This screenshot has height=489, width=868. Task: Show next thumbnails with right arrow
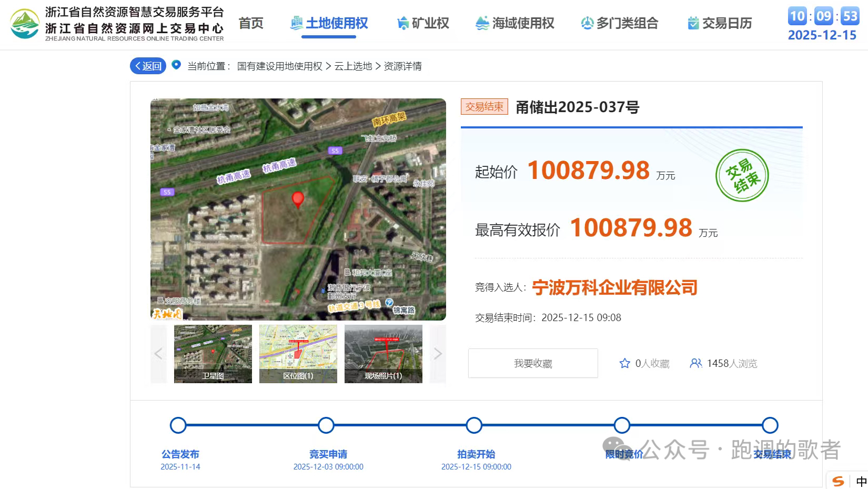438,354
